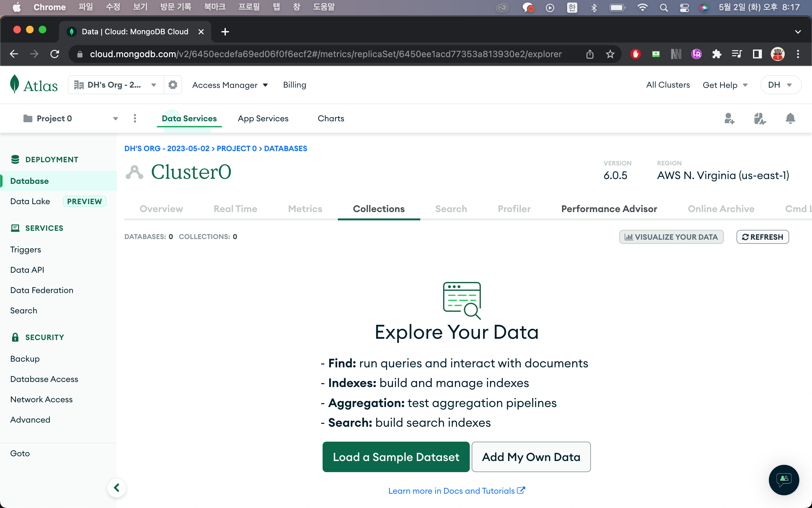
Task: Reload the page in Chrome
Action: pos(55,54)
